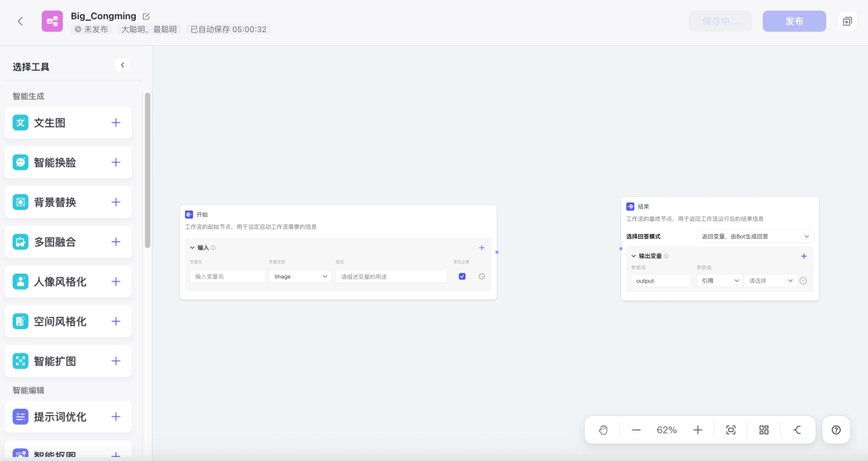Click the output parameter name field
Viewport: 868px width, 461px height.
pos(661,281)
